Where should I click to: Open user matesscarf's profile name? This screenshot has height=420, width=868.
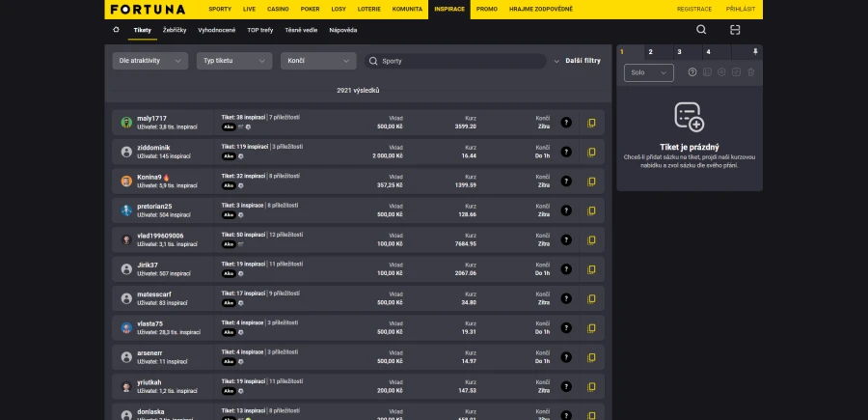[154, 294]
